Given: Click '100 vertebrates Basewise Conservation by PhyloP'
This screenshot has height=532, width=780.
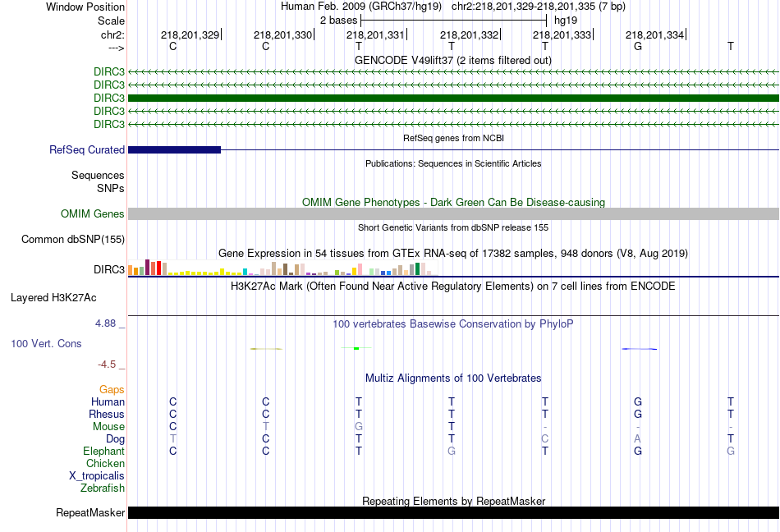Looking at the screenshot, I should [x=453, y=324].
